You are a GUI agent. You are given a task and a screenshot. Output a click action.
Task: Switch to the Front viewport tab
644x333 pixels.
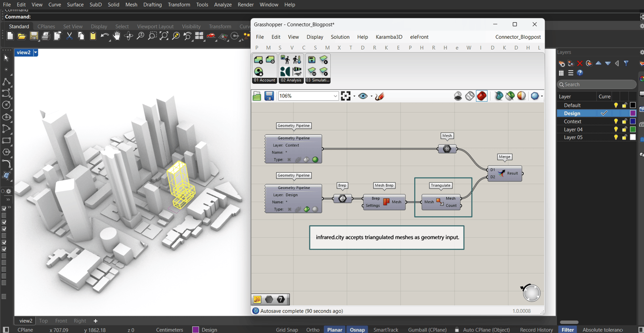61,321
